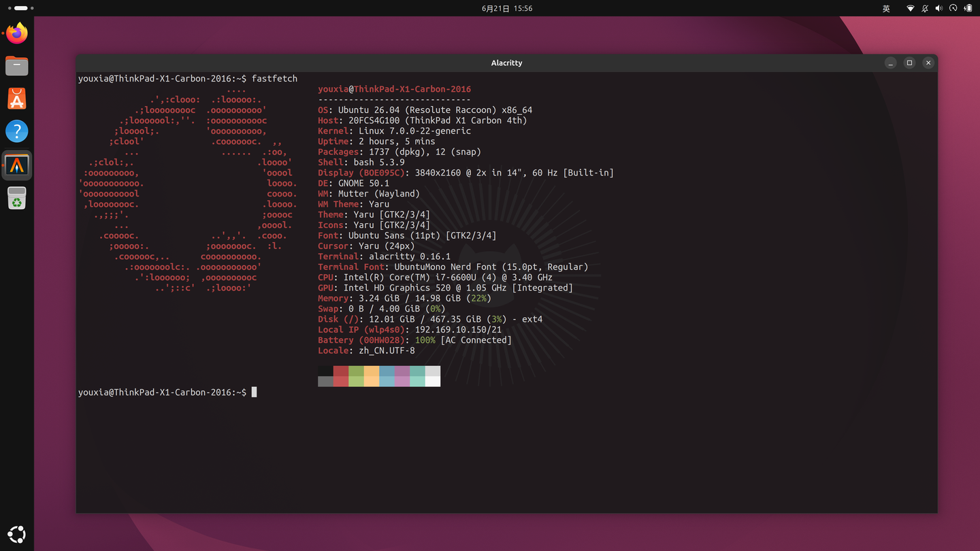Click the CPU value "Intel(R) Core(TM) i7-6600U"
The width and height of the screenshot is (980, 551).
coord(410,278)
